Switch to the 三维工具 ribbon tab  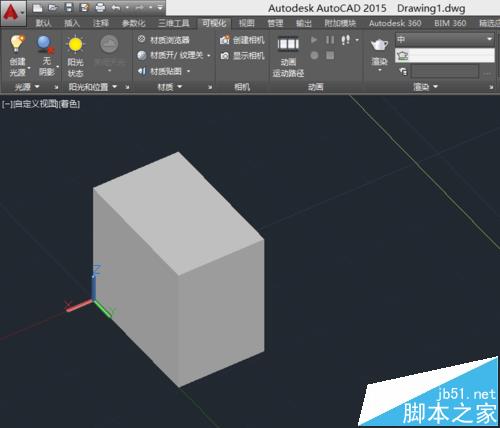[x=173, y=23]
